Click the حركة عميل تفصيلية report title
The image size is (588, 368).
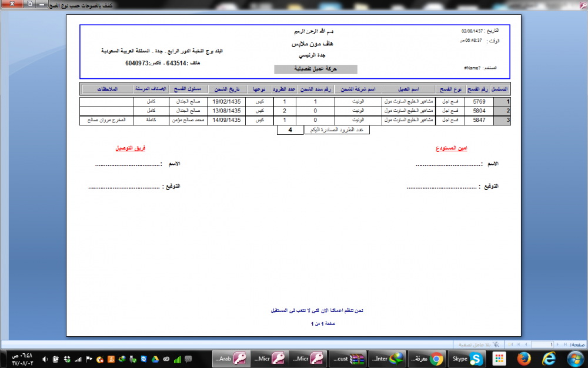tap(316, 69)
